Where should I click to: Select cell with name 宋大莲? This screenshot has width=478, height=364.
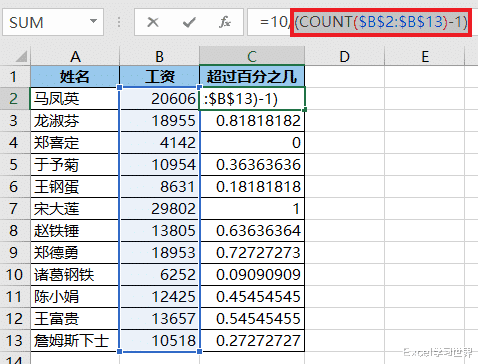coord(75,209)
